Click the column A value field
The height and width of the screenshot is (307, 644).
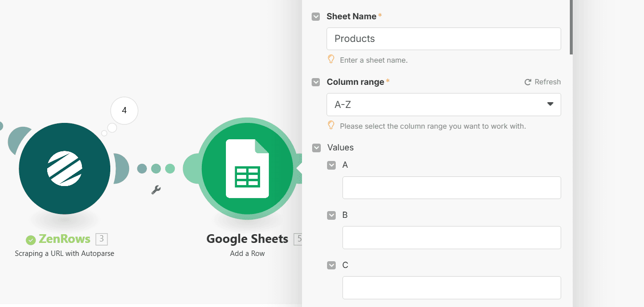coord(451,187)
